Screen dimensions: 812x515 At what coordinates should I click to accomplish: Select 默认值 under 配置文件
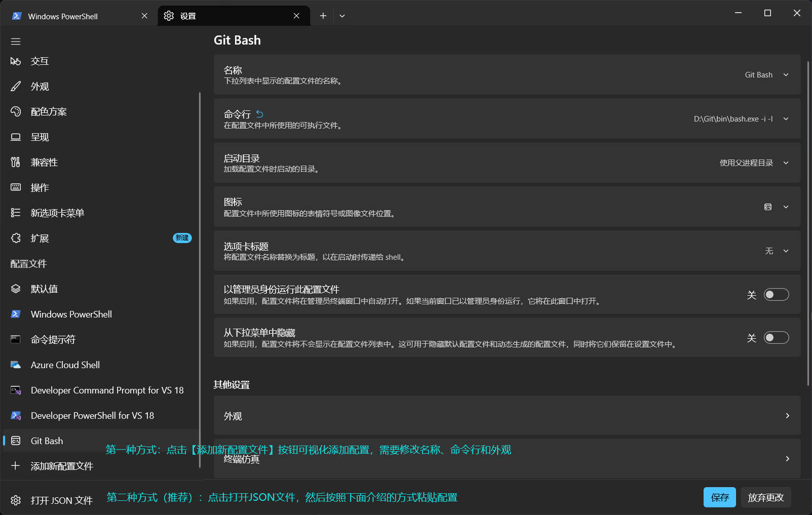[x=100, y=289]
